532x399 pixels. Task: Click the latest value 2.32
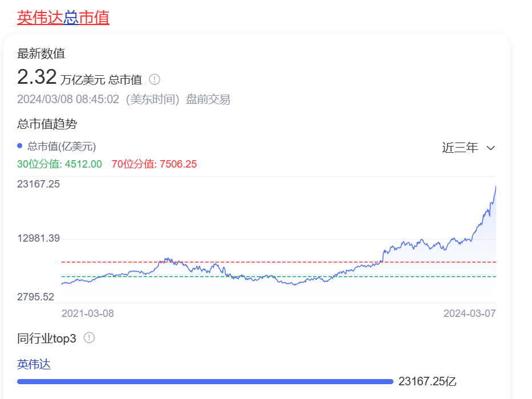pos(36,77)
